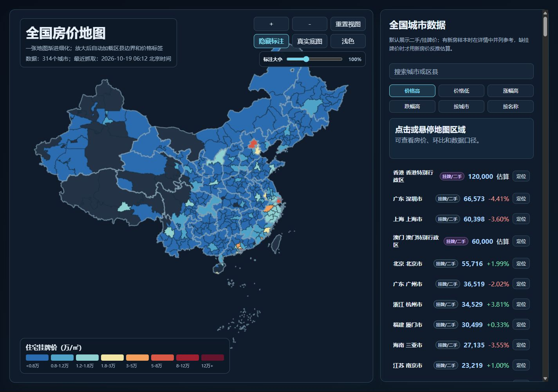Image resolution: width=558 pixels, height=392 pixels.
Task: Locate 北京市 on the map via 定位
Action: (521, 264)
